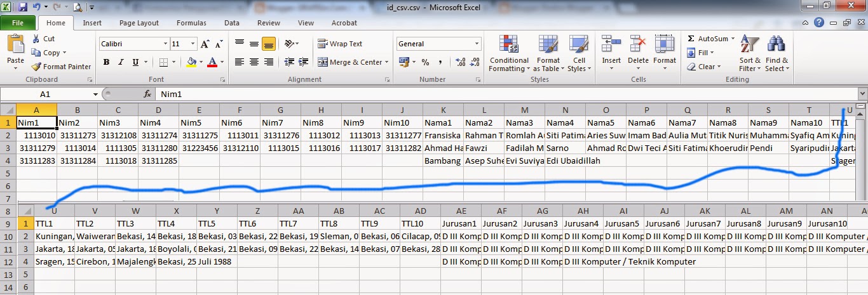Apply Comma Style icon
868x295 pixels.
pyautogui.click(x=440, y=62)
